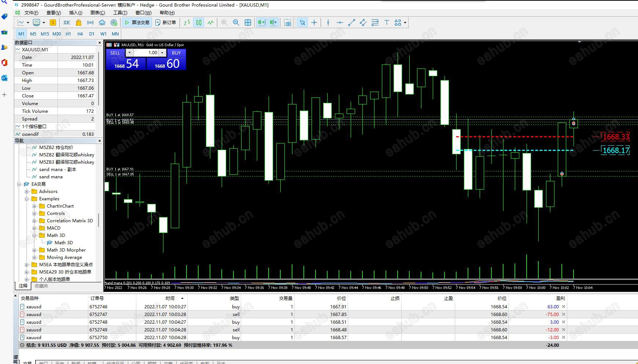
Task: Zoom out the chart with magnifier minus
Action: [236, 23]
